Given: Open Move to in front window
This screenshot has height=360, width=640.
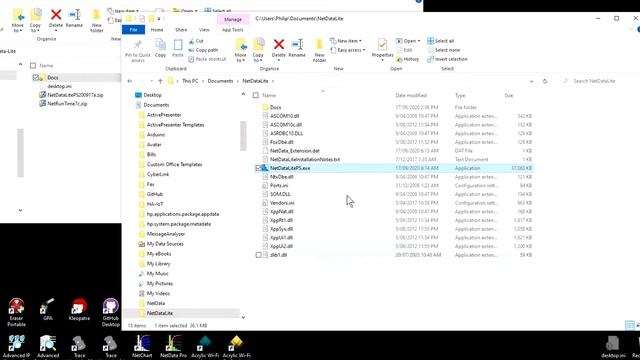Looking at the screenshot, I should pyautogui.click(x=240, y=50).
